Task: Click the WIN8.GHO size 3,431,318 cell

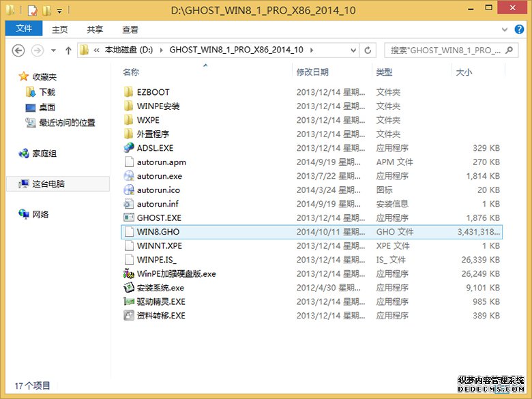Action: 478,232
